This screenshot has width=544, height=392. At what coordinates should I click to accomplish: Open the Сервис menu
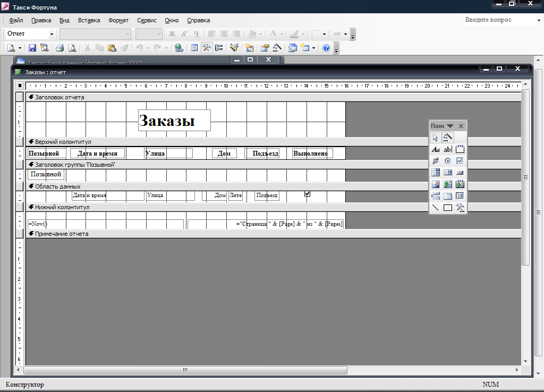pos(147,20)
